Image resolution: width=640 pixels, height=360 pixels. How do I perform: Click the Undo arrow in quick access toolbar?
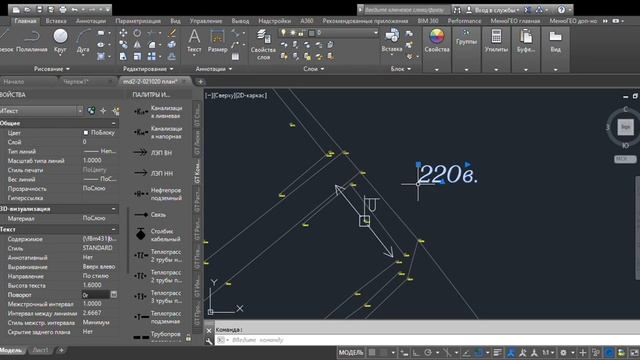tap(75, 9)
